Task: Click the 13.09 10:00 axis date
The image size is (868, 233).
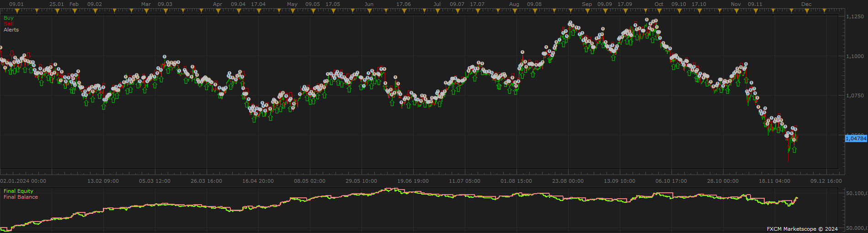Action: pos(619,181)
